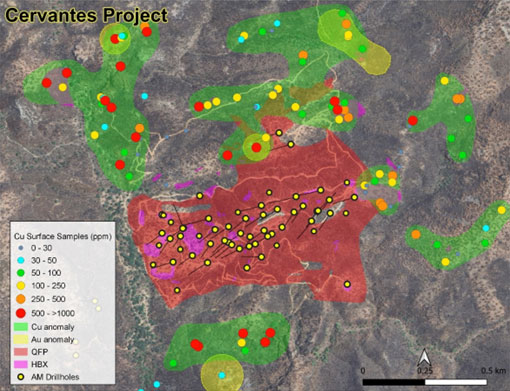Image resolution: width=510 pixels, height=391 pixels.
Task: Click the 0.5 km scale label
Action: coord(493,371)
